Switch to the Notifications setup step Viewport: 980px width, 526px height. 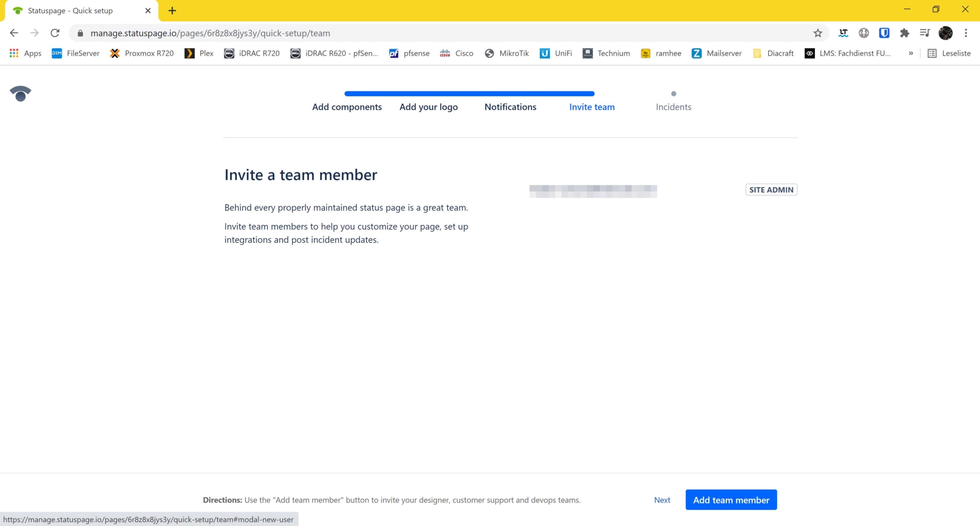click(510, 107)
